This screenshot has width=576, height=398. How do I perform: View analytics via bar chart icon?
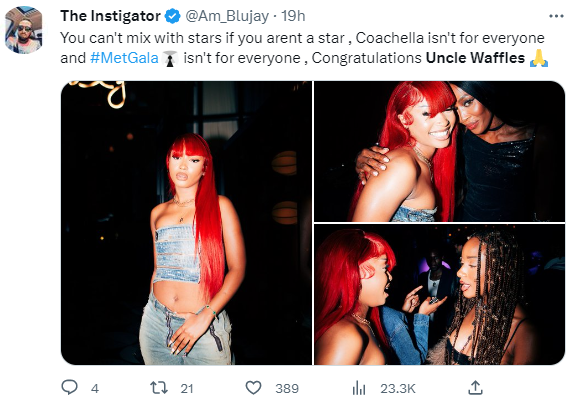[x=359, y=388]
